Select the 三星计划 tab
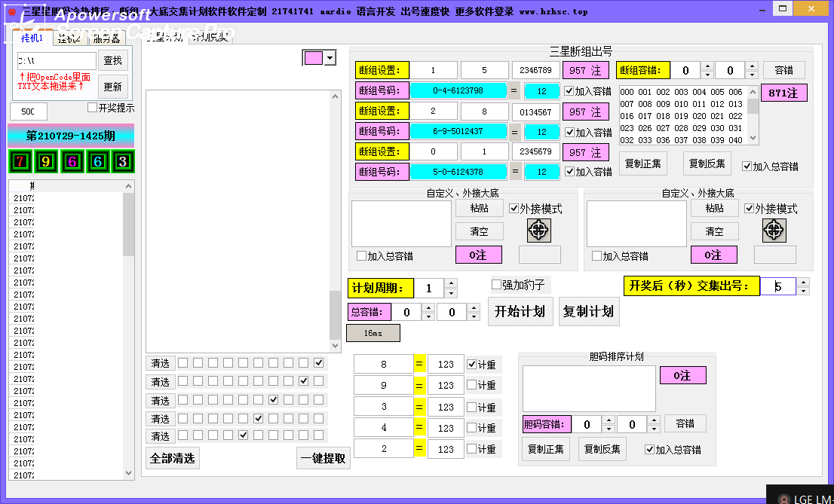Image resolution: width=834 pixels, height=504 pixels. pos(165,37)
